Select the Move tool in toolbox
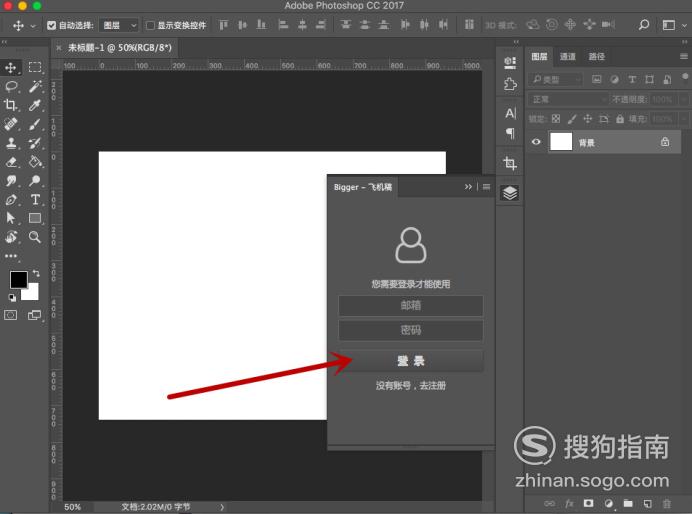The image size is (692, 514). click(x=11, y=68)
